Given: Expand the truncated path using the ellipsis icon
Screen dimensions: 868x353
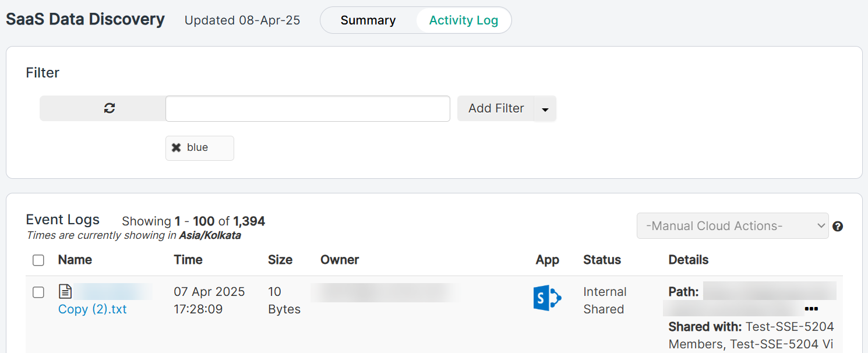Looking at the screenshot, I should tap(811, 309).
